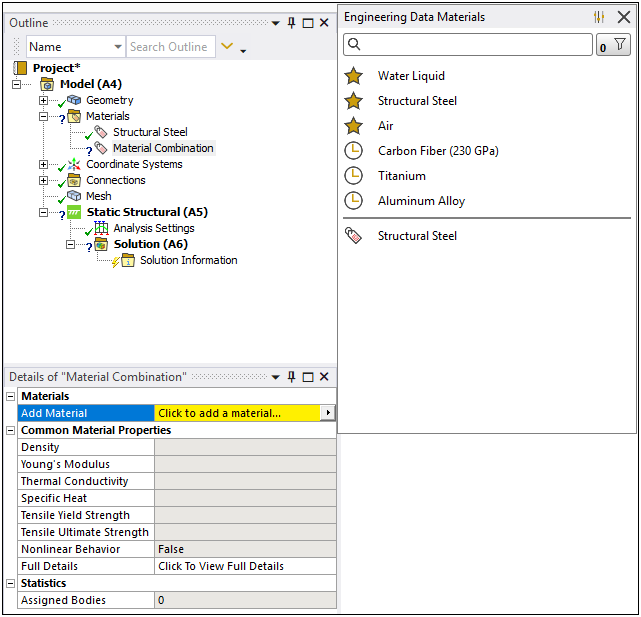This screenshot has height=617, width=641.
Task: Open the Name filter dropdown in Outline
Action: coord(118,47)
